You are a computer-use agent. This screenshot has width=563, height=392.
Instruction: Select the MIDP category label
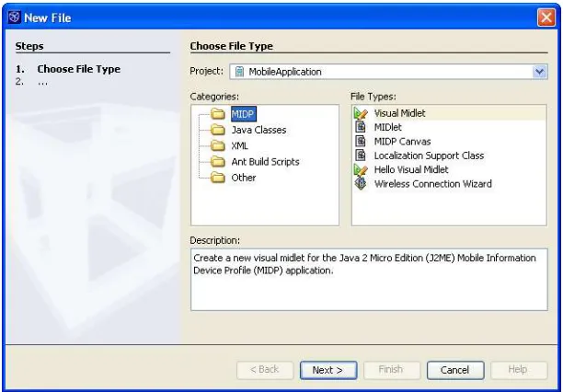[243, 114]
